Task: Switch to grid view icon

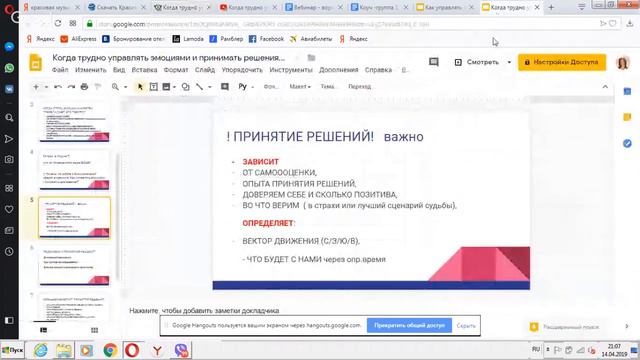Action: [95, 330]
